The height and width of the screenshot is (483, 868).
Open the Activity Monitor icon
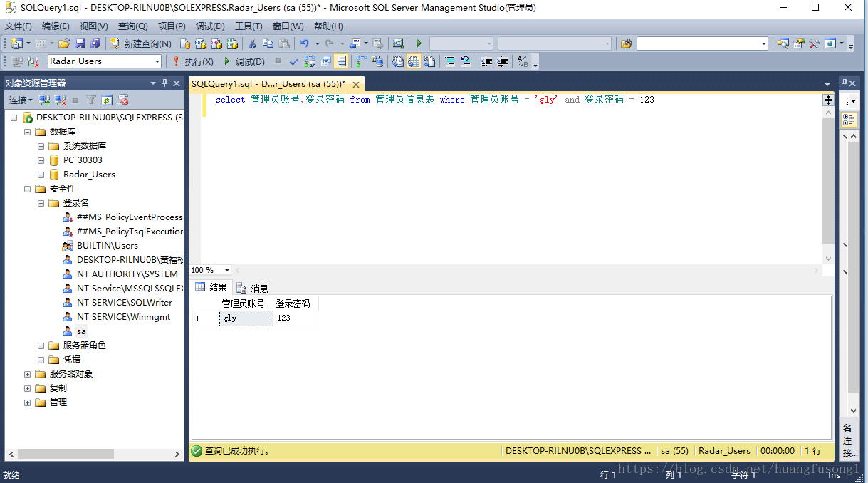[x=398, y=43]
